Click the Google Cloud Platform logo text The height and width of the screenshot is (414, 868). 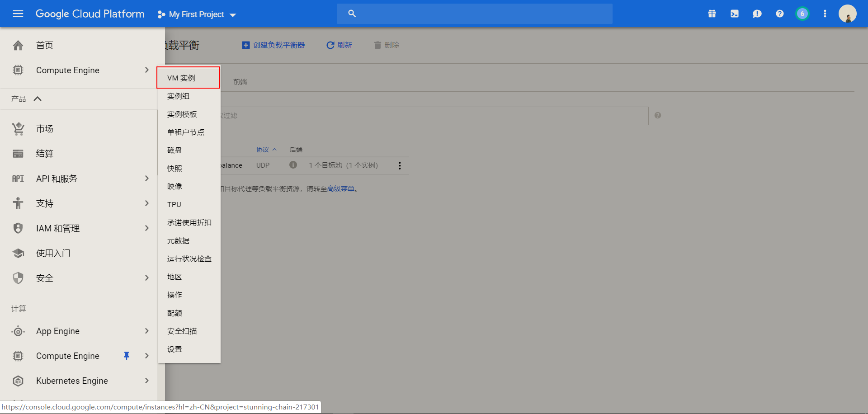(90, 14)
